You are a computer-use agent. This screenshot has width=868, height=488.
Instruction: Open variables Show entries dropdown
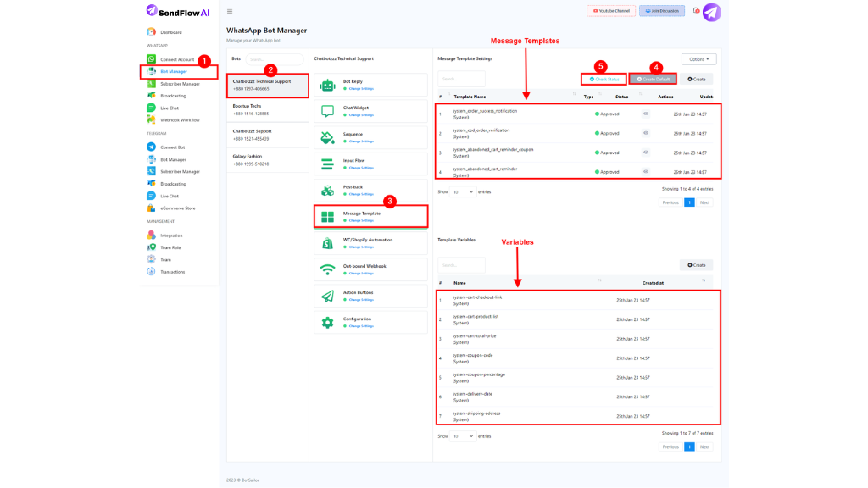click(x=464, y=436)
